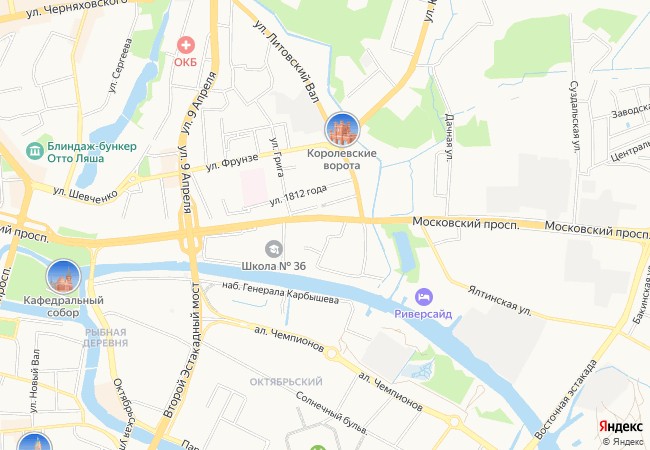
Task: Select the Королевские ворота text label
Action: tap(342, 159)
